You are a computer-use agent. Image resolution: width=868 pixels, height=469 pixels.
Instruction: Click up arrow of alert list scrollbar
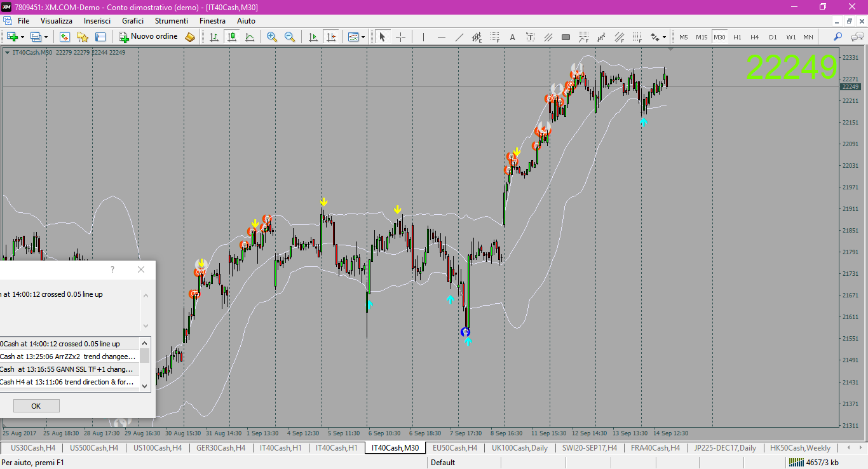pos(145,343)
